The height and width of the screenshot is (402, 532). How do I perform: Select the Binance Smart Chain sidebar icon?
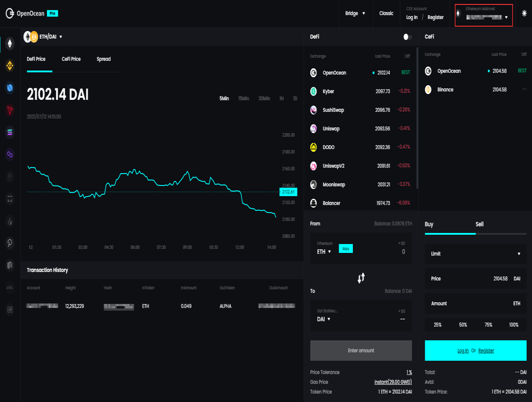10,66
